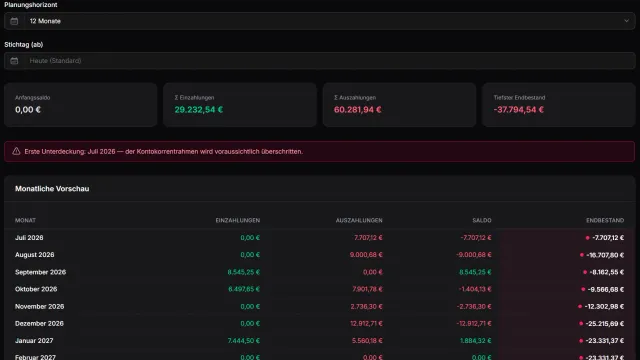Click the Erste Unterdeckung warning message text
Screen dimensions: 640x360
(x=164, y=151)
